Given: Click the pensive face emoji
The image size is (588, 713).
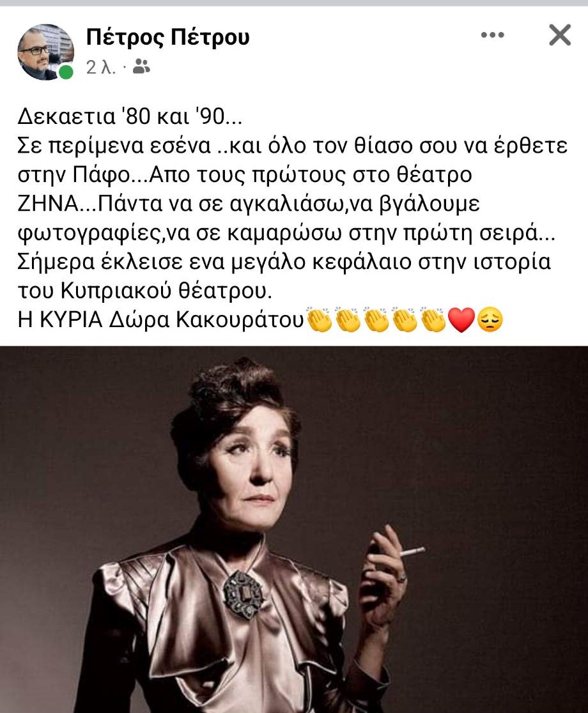Looking at the screenshot, I should click(x=490, y=319).
